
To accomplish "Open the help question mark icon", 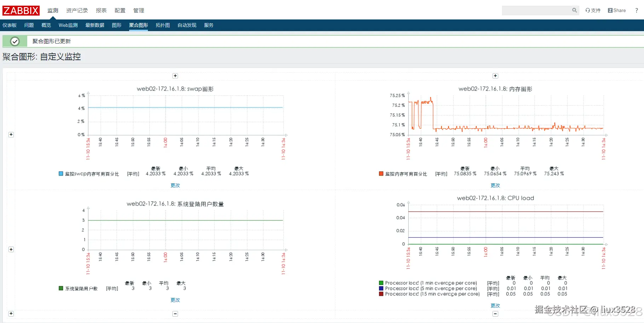I will 637,10.
